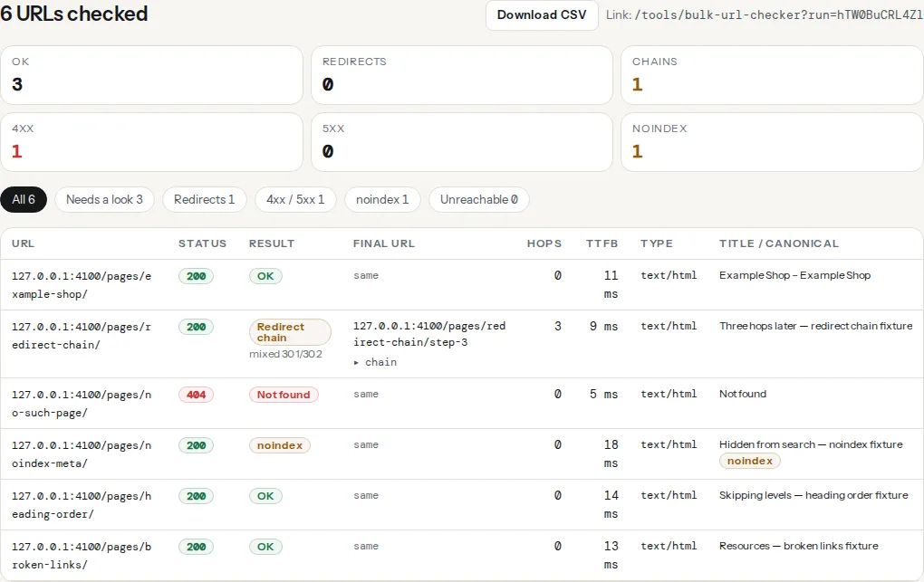The width and height of the screenshot is (924, 582).
Task: Open the run link /tools/bulk-url-checker
Action: (x=778, y=14)
